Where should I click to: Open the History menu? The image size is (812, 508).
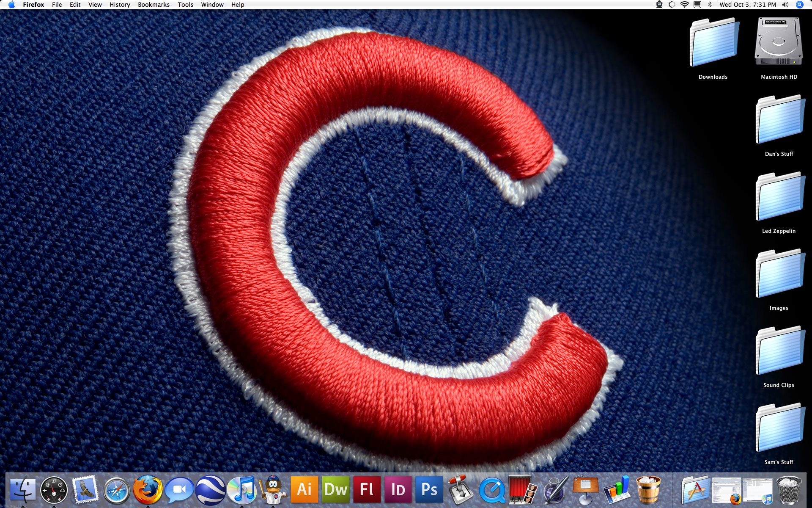coord(120,5)
